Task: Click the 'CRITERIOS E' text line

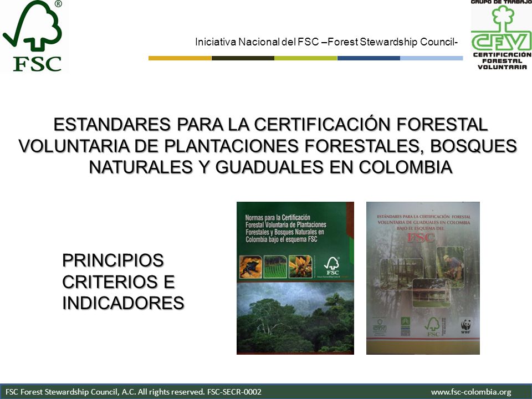Action: [x=119, y=282]
